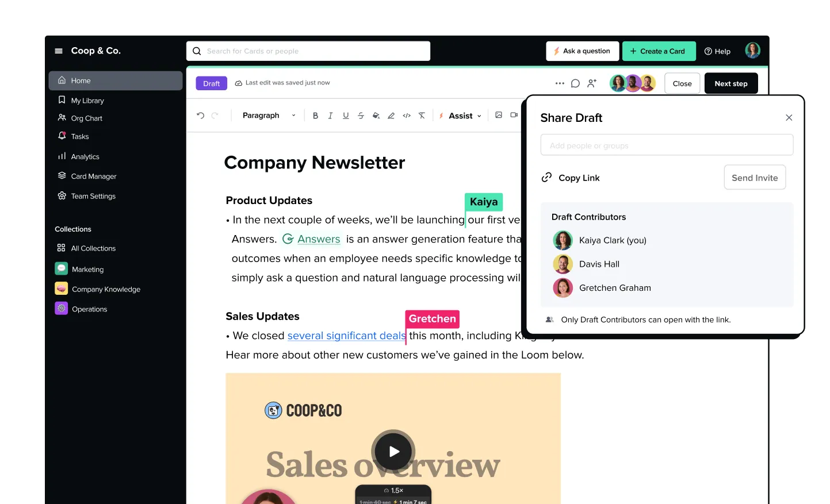Undo the last edit
Screen dimensions: 830x504
pyautogui.click(x=200, y=116)
